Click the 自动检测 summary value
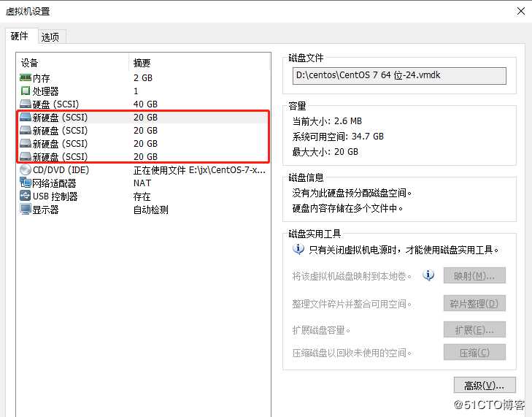This screenshot has width=532, height=417. tap(150, 210)
